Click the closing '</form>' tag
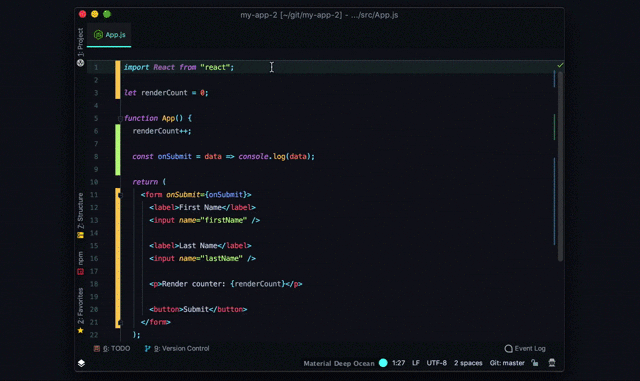This screenshot has height=381, width=640. click(x=156, y=322)
